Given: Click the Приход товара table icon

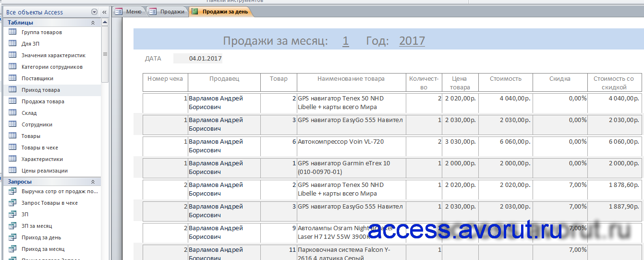Looking at the screenshot, I should [12, 90].
